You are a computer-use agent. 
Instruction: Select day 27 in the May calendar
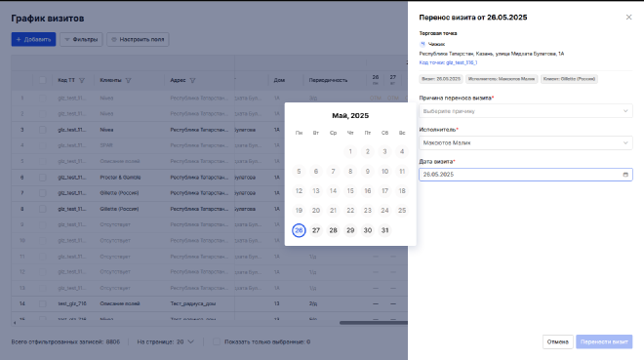coord(316,230)
